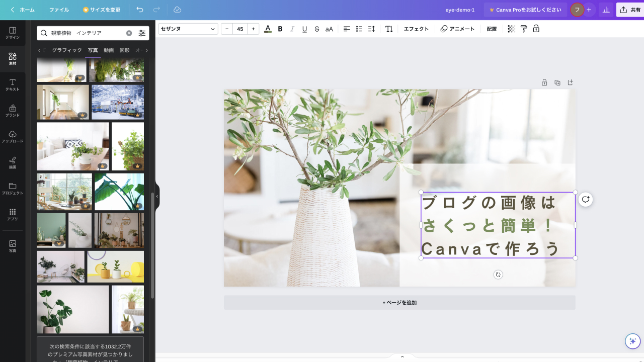Screen dimensions: 644x362
Task: Open the アップロード sidebar panel
Action: click(x=13, y=137)
